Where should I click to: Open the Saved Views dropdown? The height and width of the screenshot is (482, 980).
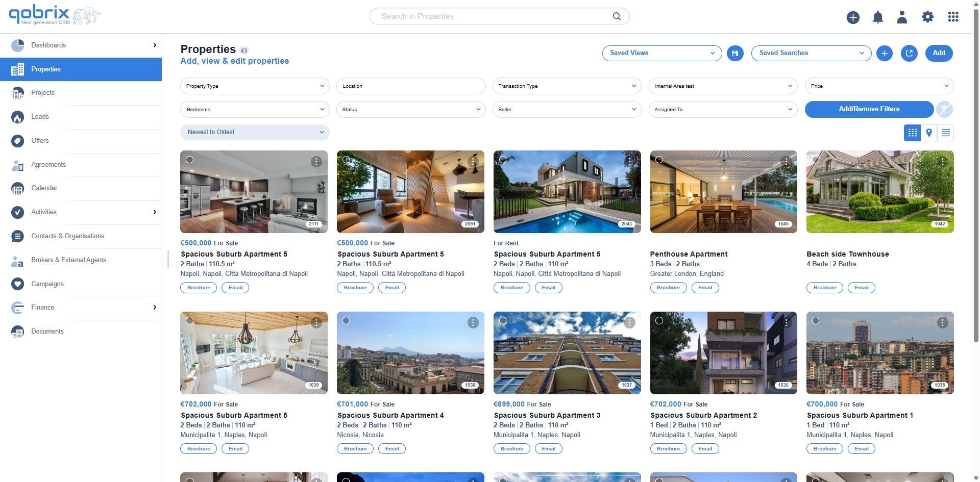(x=661, y=53)
